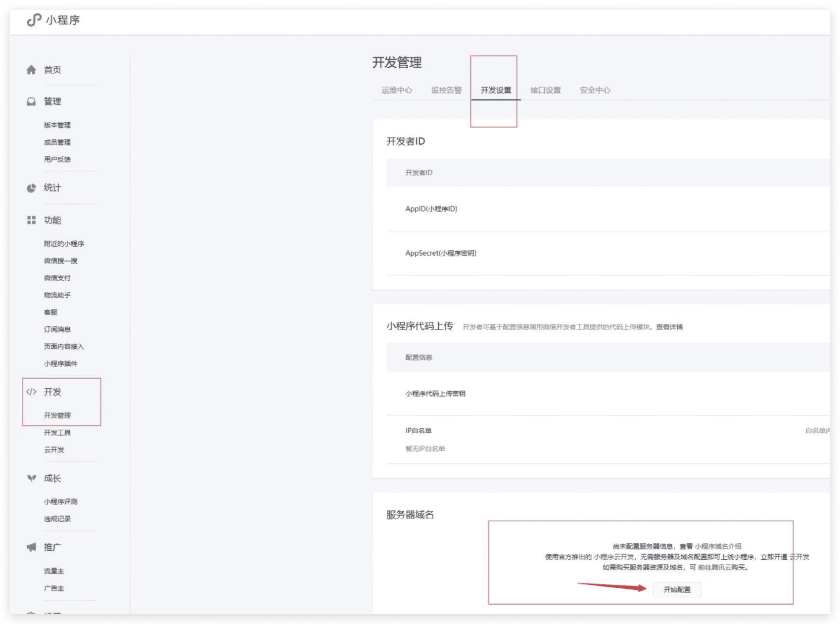Select the 接口设置 tab
This screenshot has width=840, height=624.
pos(546,90)
